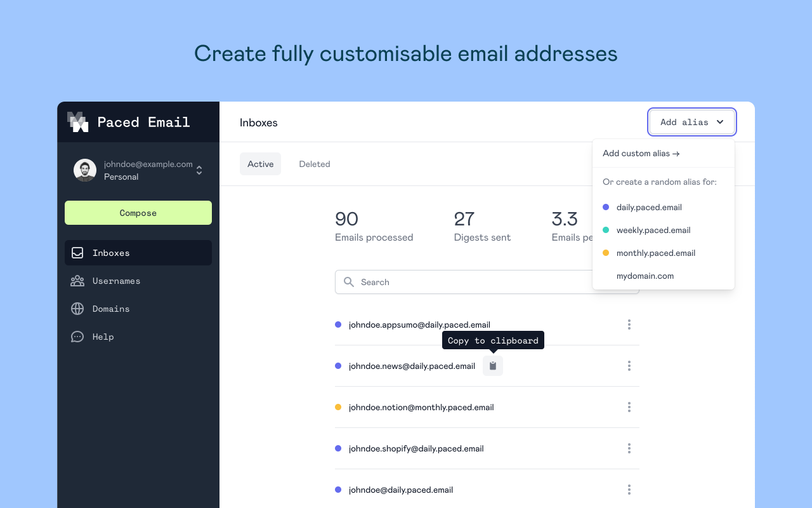Click the search magnifier icon

click(x=348, y=282)
